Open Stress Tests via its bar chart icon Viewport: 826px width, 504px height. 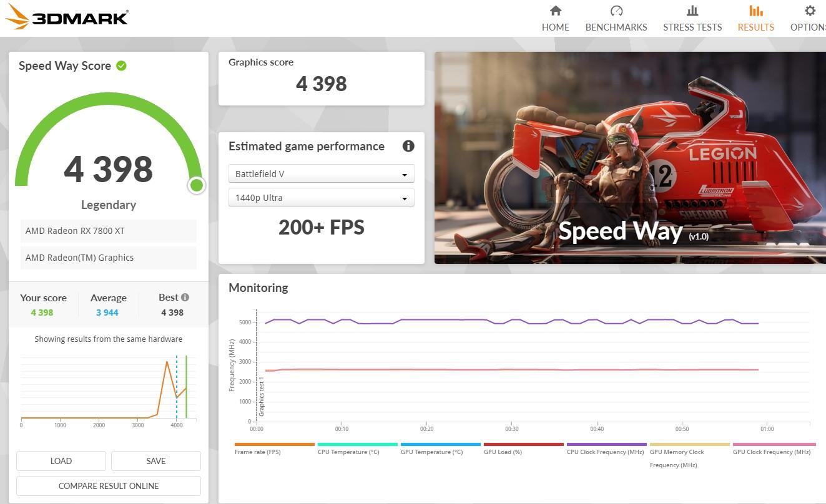pos(692,11)
